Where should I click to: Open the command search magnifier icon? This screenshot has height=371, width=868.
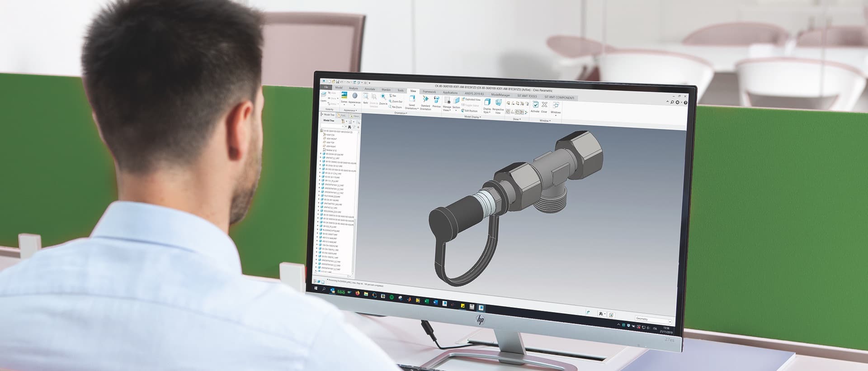(672, 102)
